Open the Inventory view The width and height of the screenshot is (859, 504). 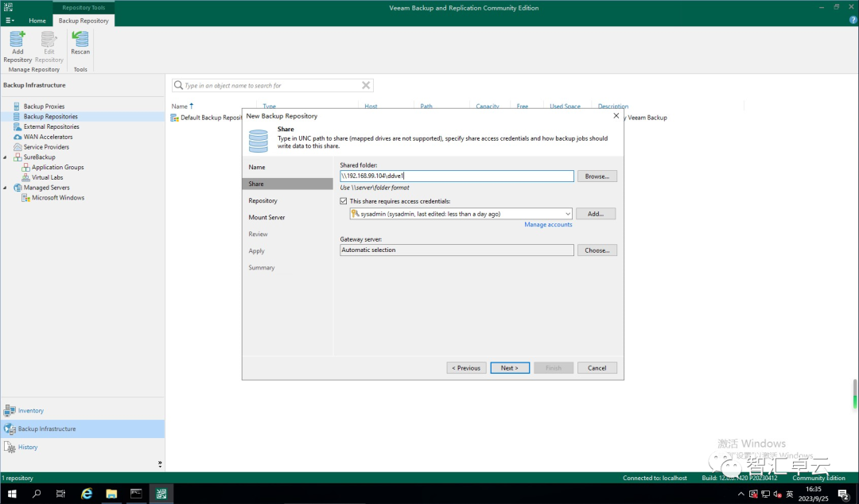pos(82,410)
